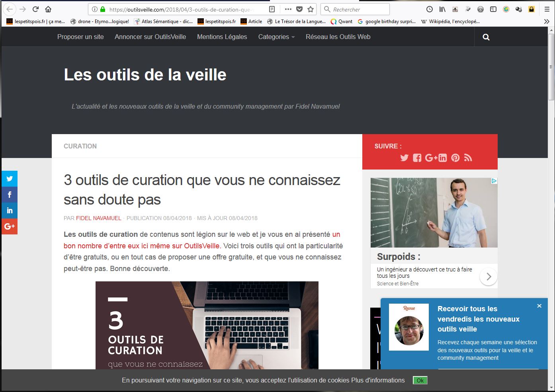Click the site search magnifier icon
The height and width of the screenshot is (392, 555).
(x=486, y=37)
